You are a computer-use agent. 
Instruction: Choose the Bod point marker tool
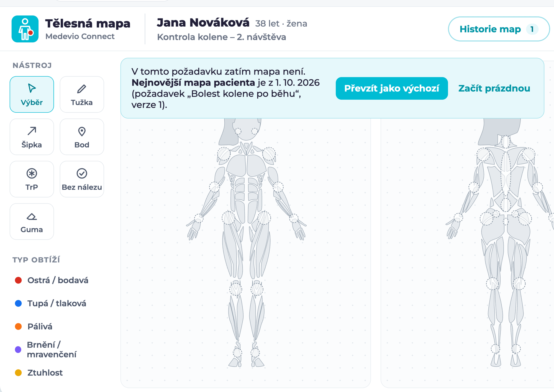pos(82,137)
